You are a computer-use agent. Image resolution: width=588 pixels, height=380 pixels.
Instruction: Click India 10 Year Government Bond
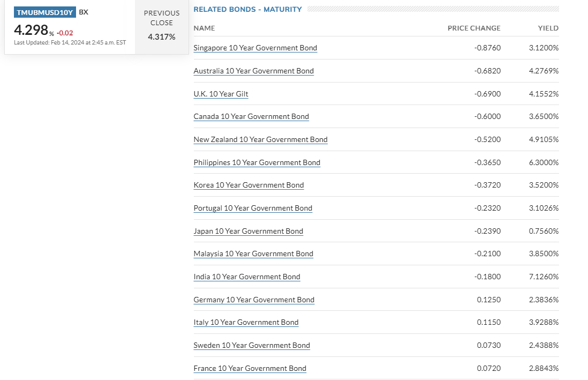click(247, 277)
